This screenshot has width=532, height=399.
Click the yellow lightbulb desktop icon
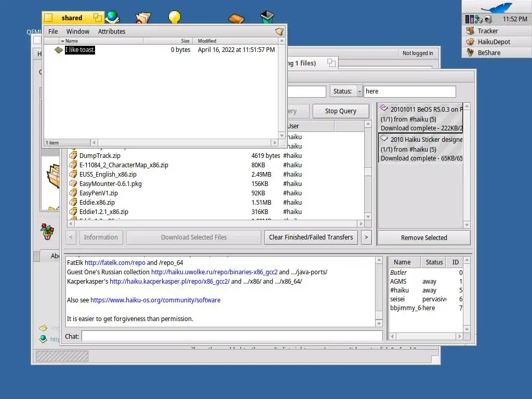(x=175, y=17)
